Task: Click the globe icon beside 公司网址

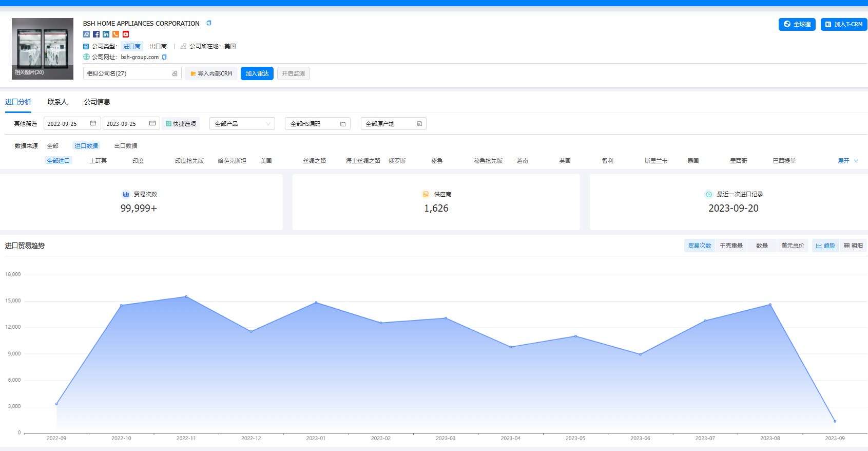Action: pyautogui.click(x=86, y=57)
